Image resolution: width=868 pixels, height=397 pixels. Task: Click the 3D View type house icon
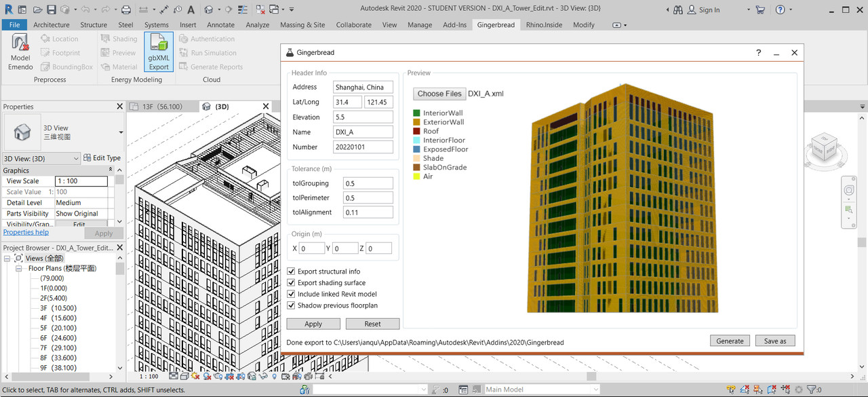tap(22, 132)
